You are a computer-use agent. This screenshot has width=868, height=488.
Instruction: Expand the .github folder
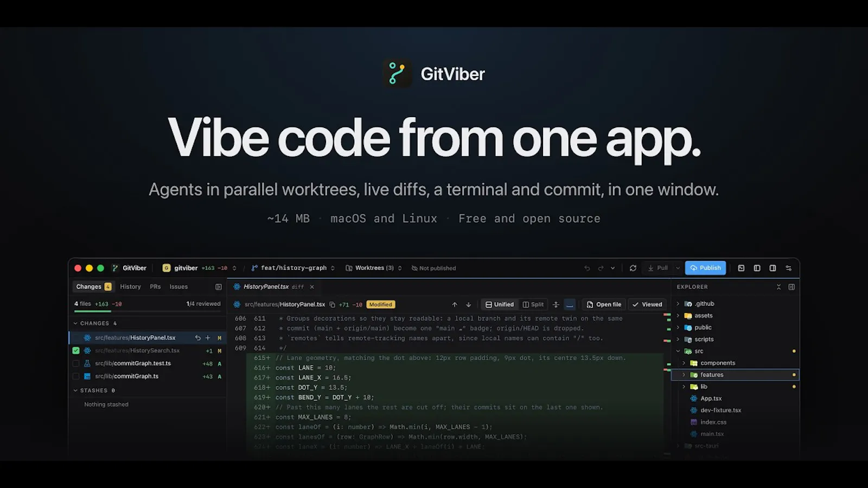[678, 304]
